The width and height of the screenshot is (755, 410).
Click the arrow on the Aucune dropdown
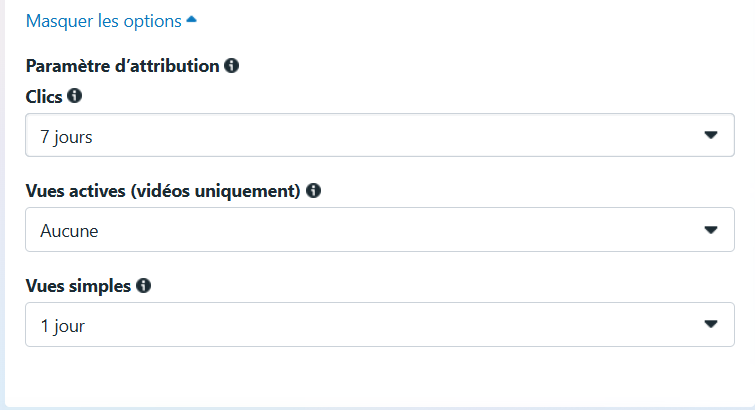[x=711, y=230]
